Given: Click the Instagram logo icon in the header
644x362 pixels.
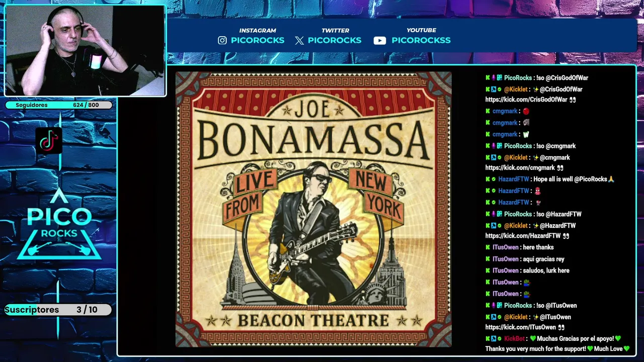Looking at the screenshot, I should (x=222, y=40).
